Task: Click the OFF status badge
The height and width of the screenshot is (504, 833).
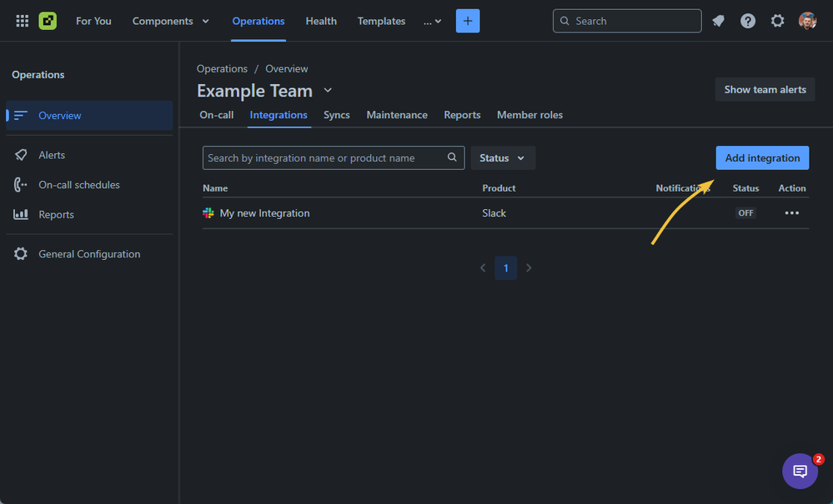Action: 745,213
